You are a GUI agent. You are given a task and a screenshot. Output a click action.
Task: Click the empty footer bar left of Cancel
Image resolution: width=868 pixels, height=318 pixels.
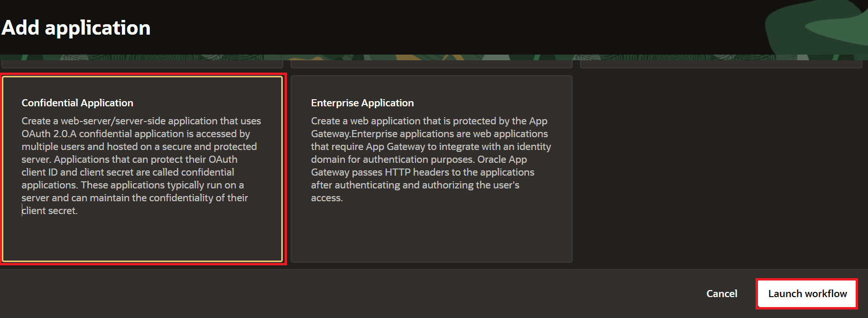coord(332,294)
